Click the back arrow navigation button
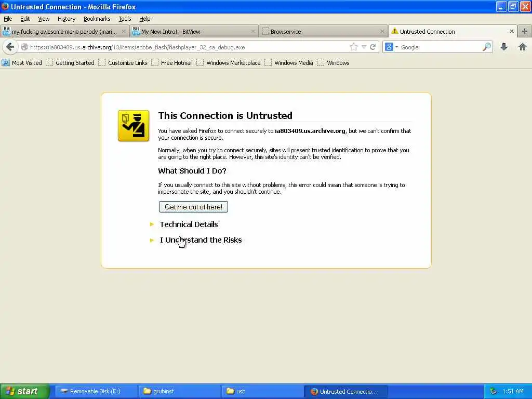Screen dimensions: 532x399 tap(10, 47)
